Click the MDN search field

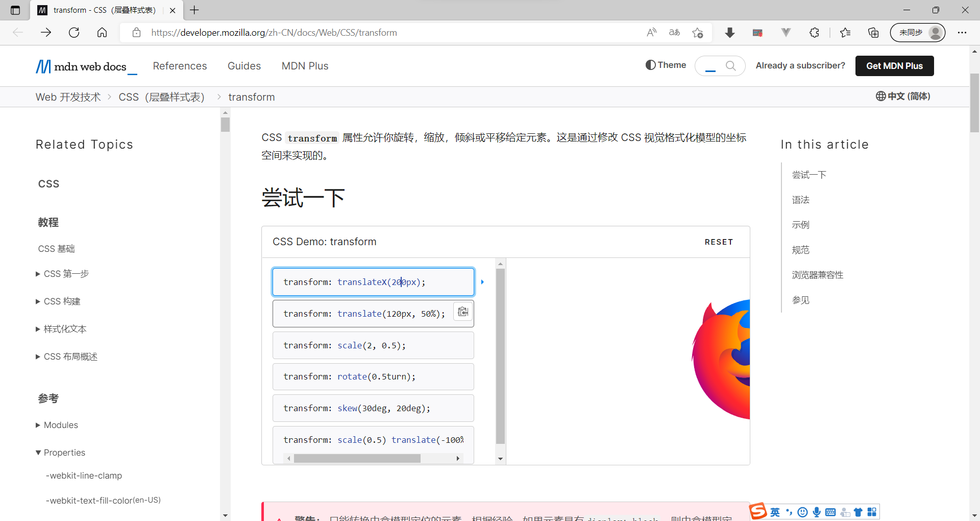(720, 65)
